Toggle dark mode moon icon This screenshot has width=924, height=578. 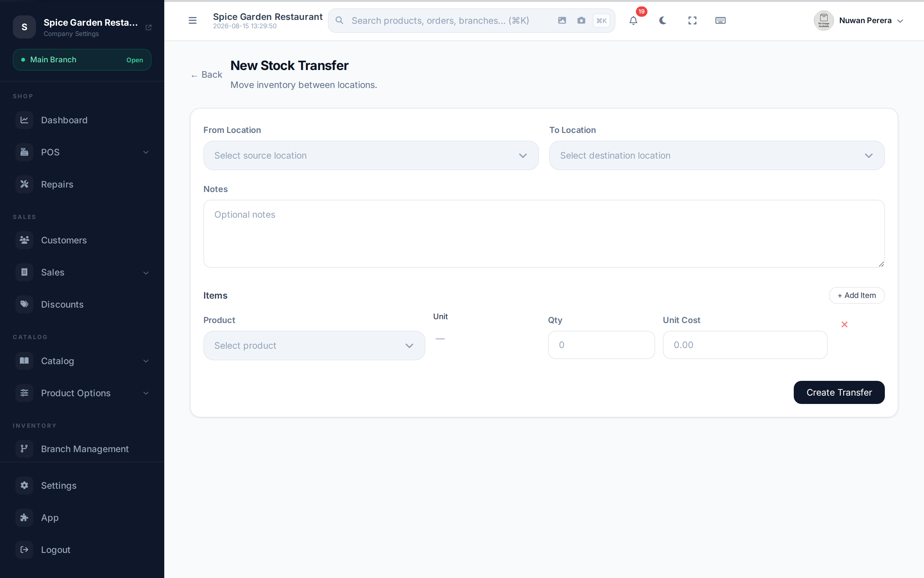[x=663, y=21]
